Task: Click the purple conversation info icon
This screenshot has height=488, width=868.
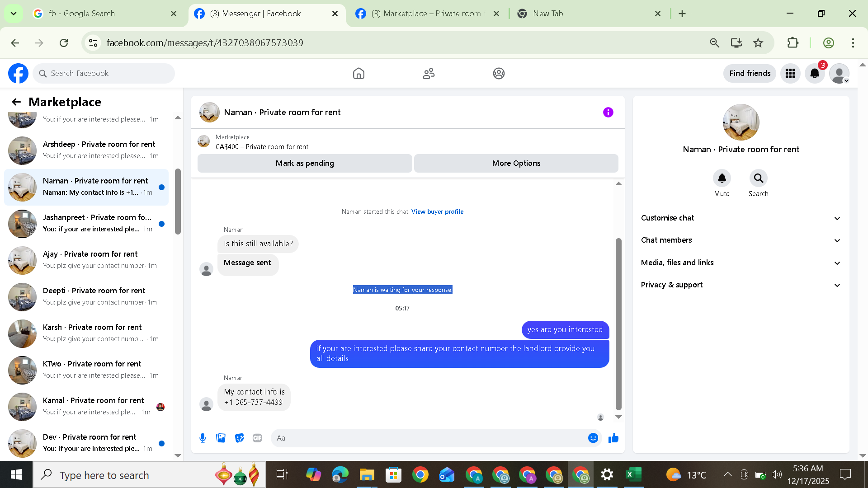Action: [608, 113]
